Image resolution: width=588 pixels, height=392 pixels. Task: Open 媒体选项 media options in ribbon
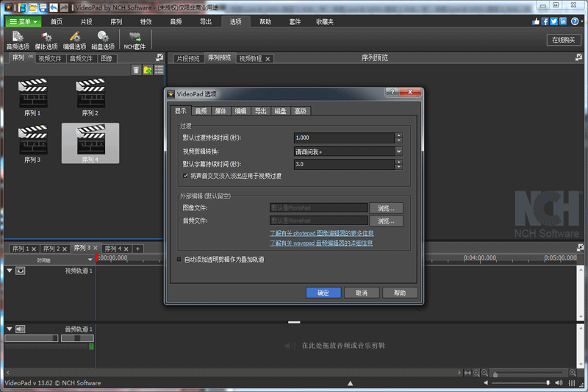pos(46,40)
